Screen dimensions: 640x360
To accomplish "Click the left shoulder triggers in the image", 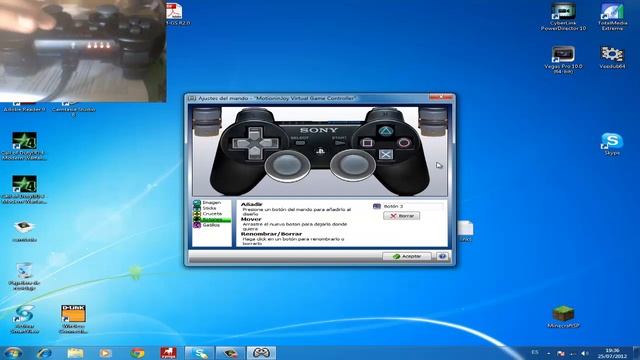I will pyautogui.click(x=207, y=121).
